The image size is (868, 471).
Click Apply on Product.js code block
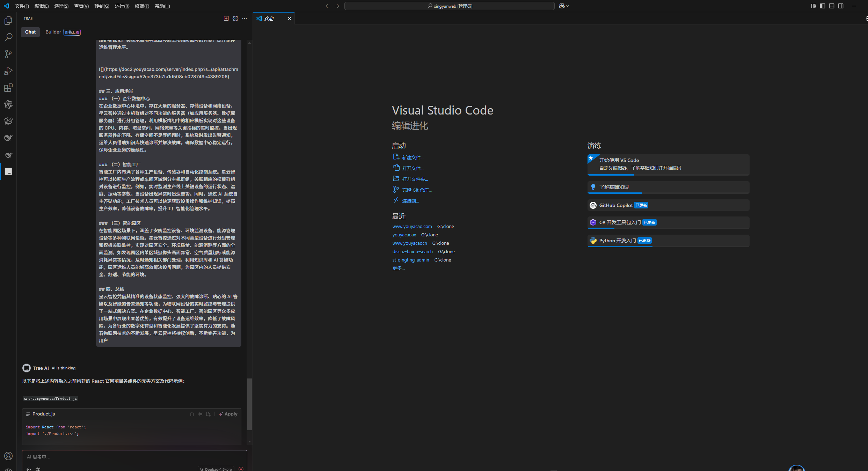(228, 414)
